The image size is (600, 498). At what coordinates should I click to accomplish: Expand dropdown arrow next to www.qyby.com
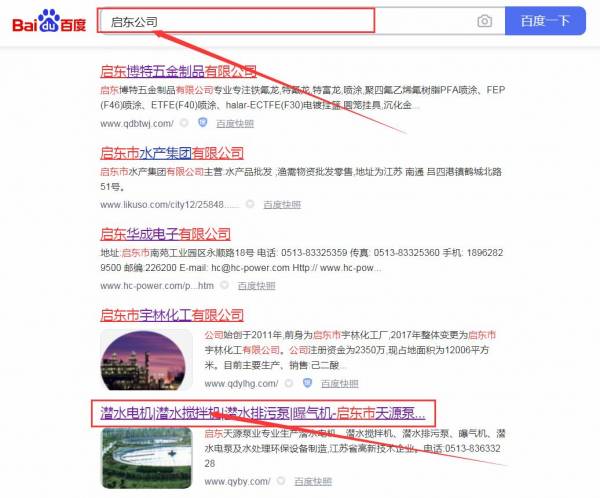[x=282, y=481]
